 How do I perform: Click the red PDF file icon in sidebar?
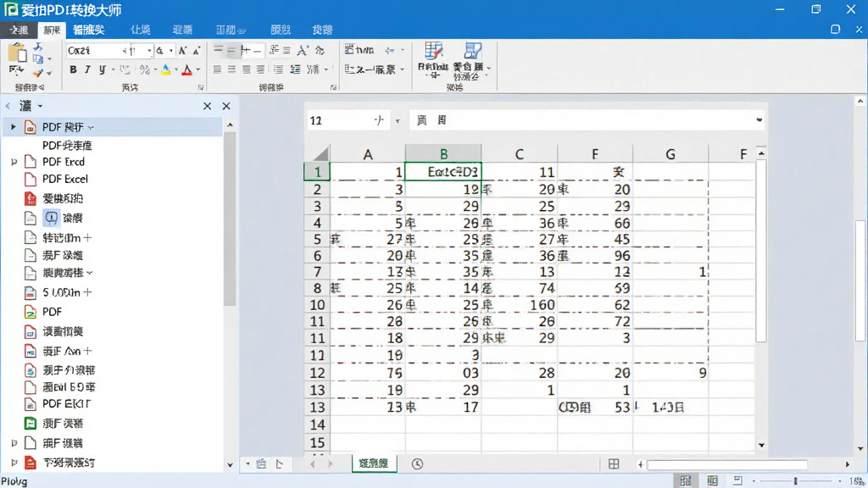(31, 198)
